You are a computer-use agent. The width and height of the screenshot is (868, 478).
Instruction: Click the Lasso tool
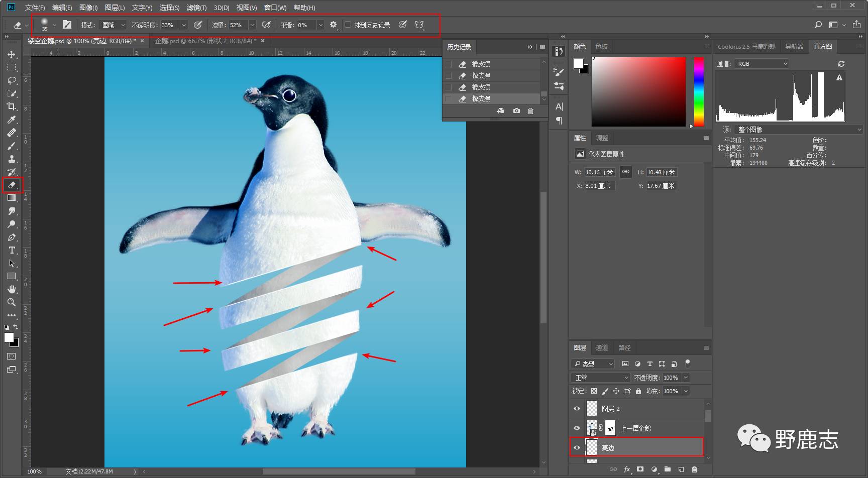12,80
